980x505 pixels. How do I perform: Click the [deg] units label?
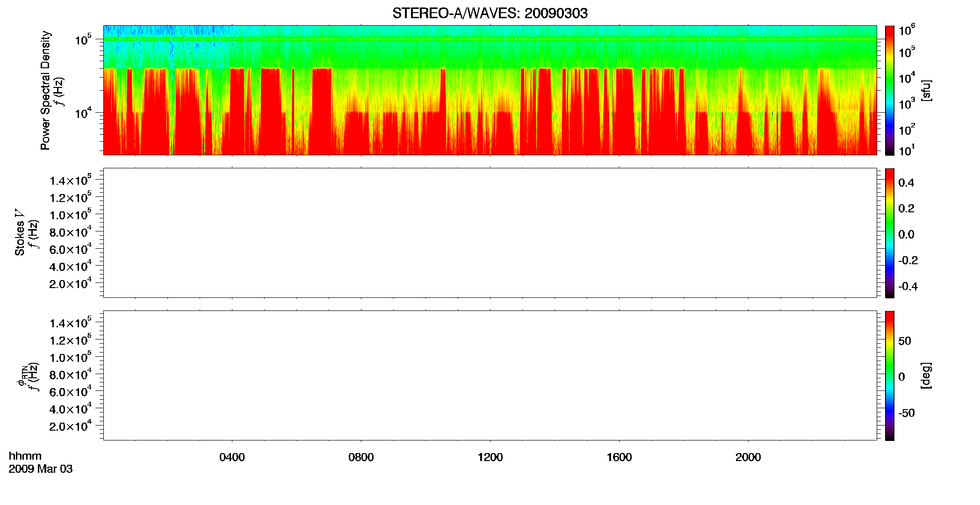(x=926, y=375)
